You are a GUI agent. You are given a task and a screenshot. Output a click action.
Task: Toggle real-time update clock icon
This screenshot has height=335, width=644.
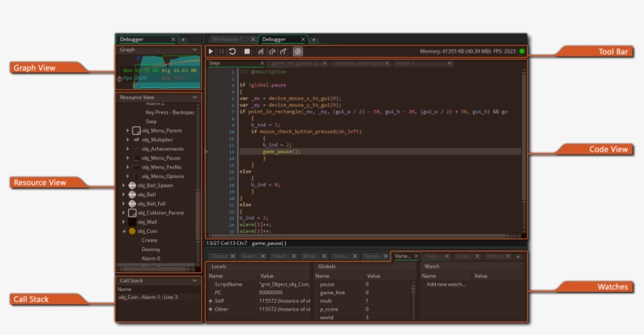[298, 51]
